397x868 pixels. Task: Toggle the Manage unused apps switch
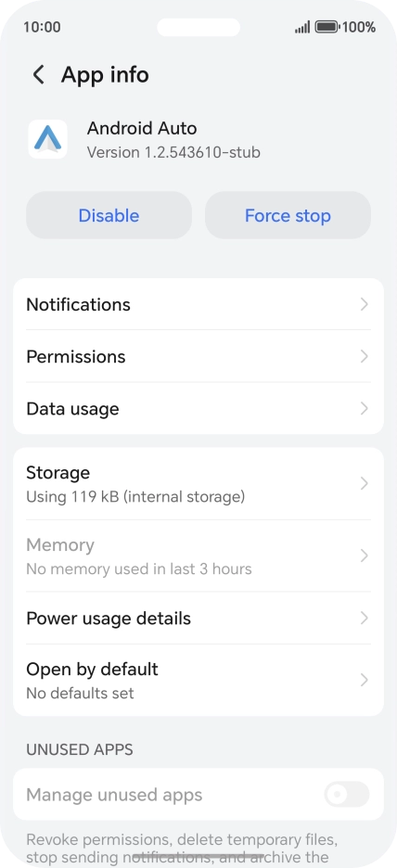(x=347, y=795)
